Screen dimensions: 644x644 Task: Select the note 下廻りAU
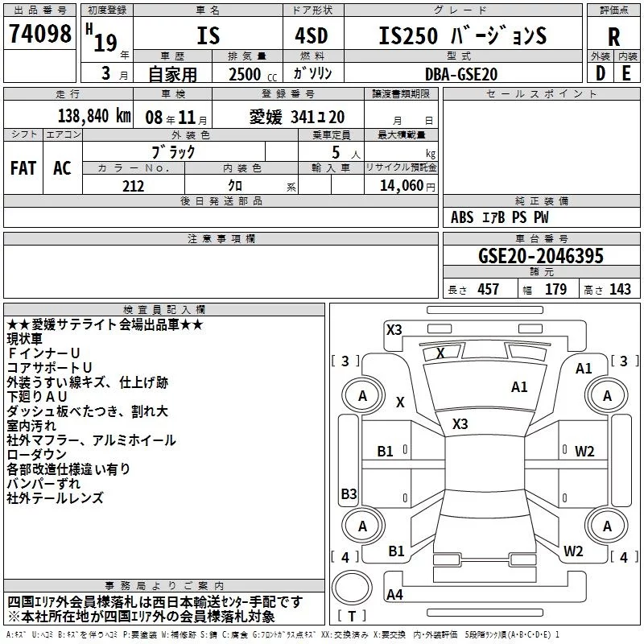pyautogui.click(x=37, y=397)
